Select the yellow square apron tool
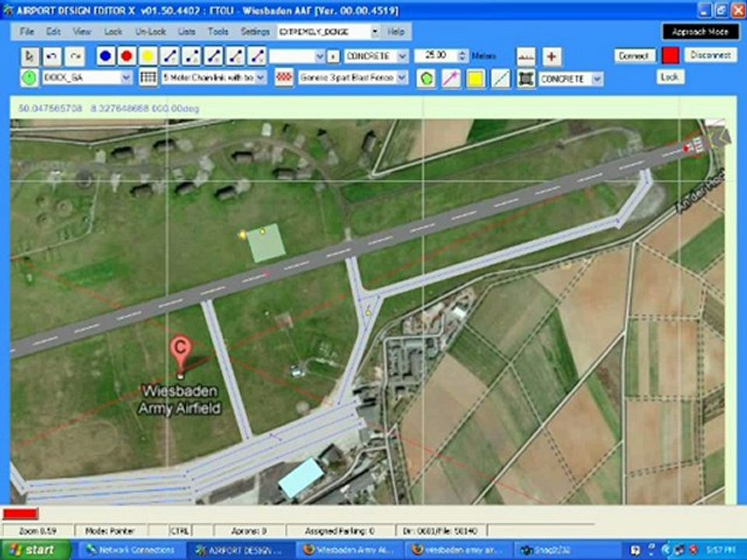This screenshot has width=747, height=560. click(475, 79)
